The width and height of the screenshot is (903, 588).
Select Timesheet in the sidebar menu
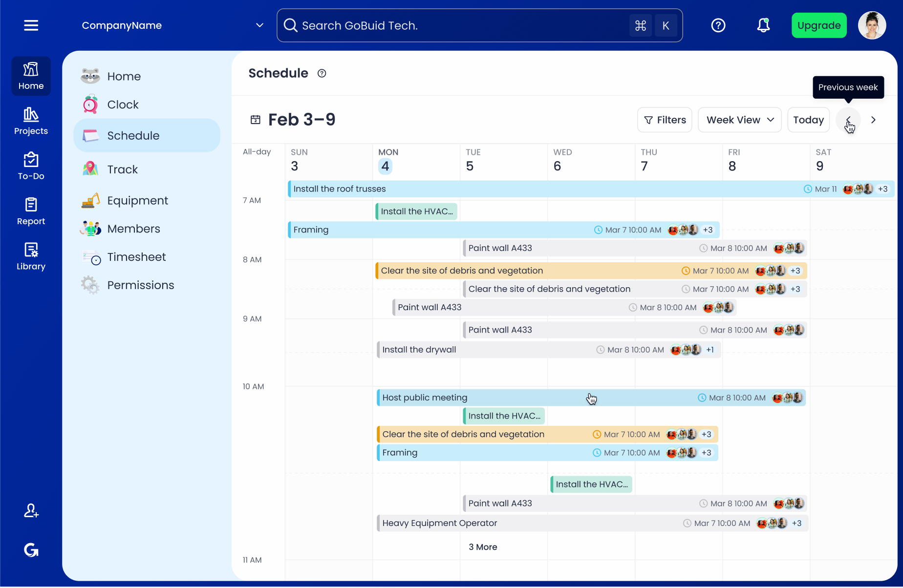tap(136, 257)
